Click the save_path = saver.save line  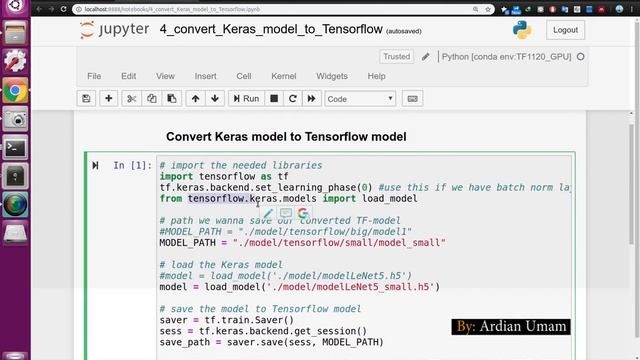pyautogui.click(x=271, y=342)
